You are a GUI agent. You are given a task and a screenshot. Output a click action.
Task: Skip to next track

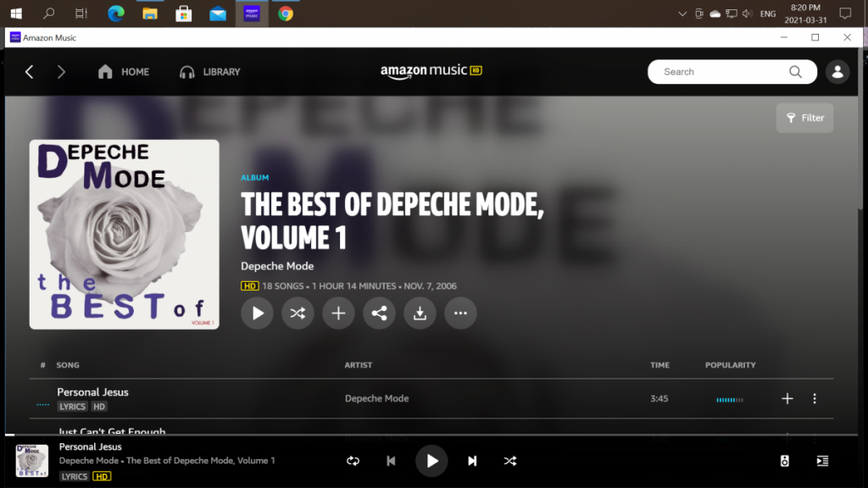coord(472,461)
